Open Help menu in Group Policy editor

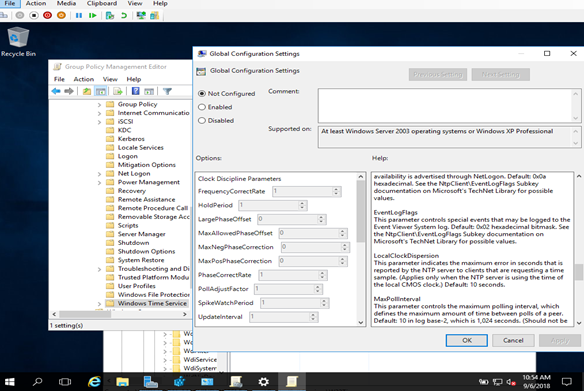[x=134, y=79]
